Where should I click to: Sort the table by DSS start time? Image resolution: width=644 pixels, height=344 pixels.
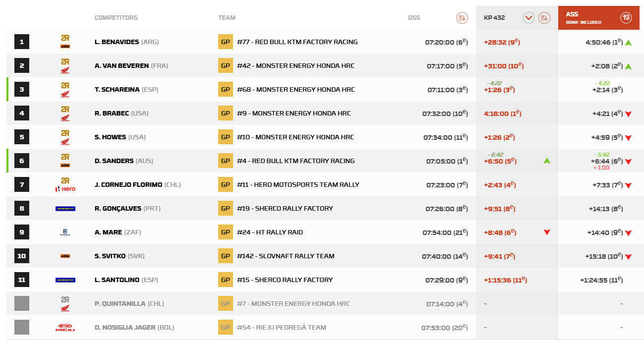pos(462,18)
